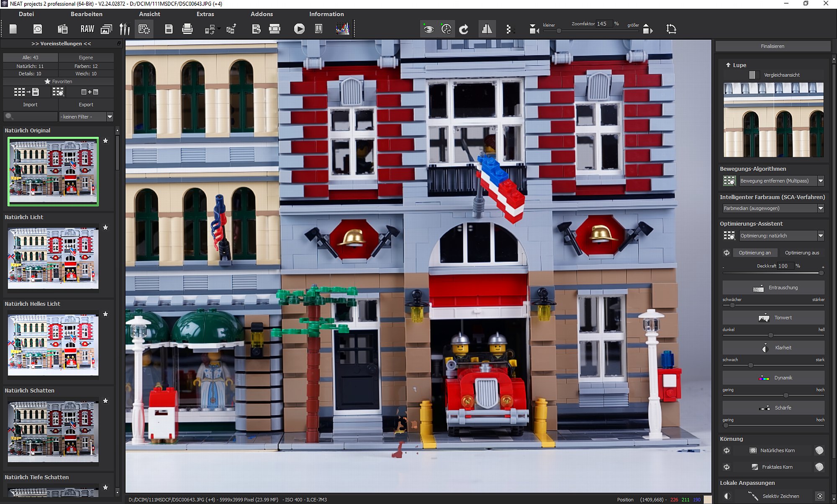The width and height of the screenshot is (837, 504).
Task: Expand the Bewegung entfernen (Multipass) dropdown
Action: (820, 181)
